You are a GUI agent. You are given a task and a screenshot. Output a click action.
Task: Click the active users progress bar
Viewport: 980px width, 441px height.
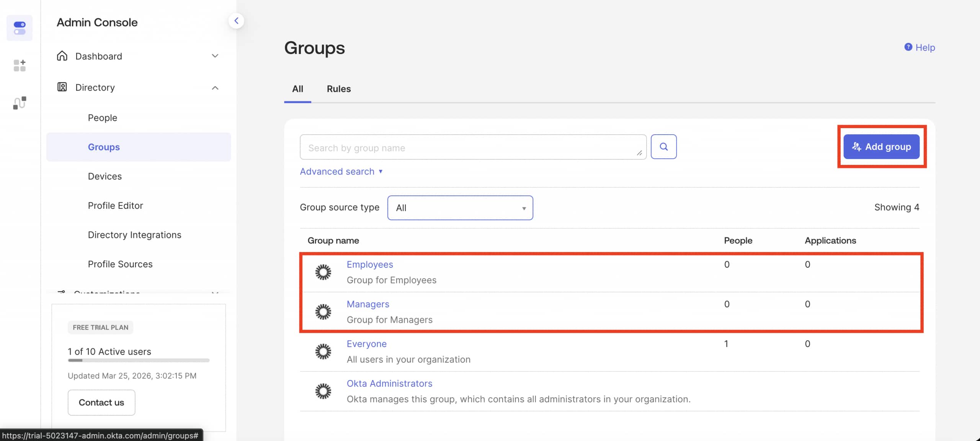click(x=139, y=360)
